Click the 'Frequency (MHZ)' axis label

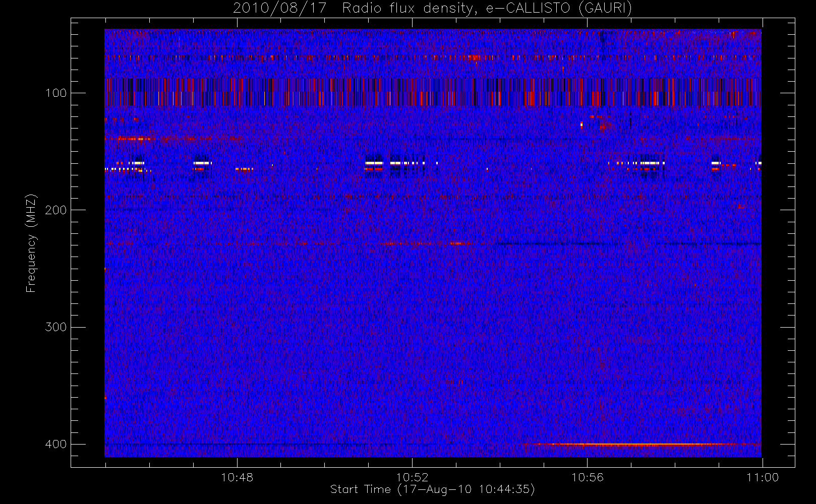(x=31, y=243)
